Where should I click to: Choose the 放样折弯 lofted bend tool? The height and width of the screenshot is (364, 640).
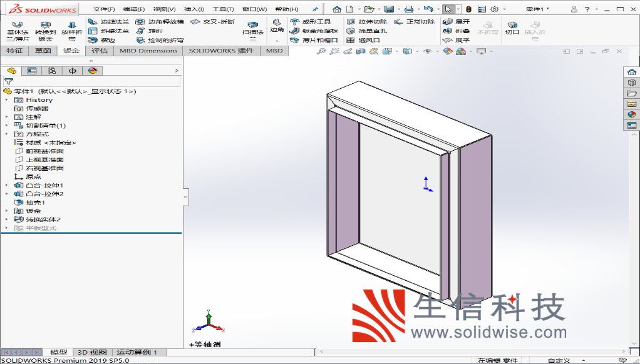coord(72,31)
